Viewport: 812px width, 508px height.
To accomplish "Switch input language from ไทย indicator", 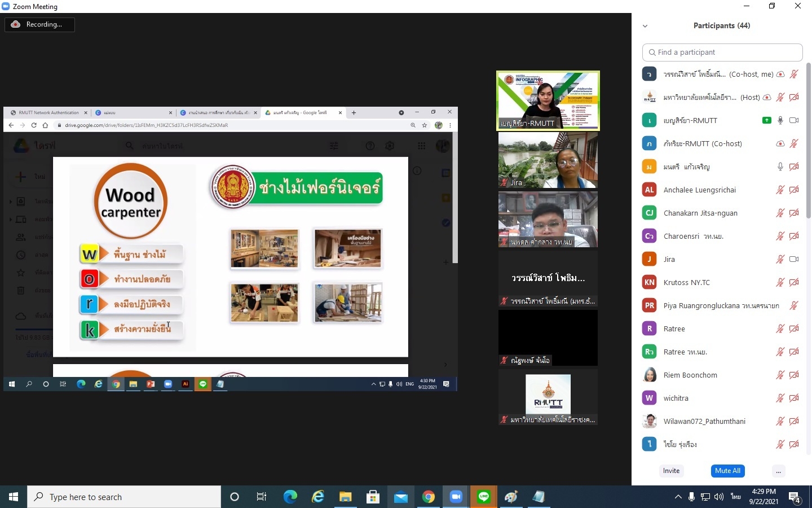I will [x=736, y=497].
